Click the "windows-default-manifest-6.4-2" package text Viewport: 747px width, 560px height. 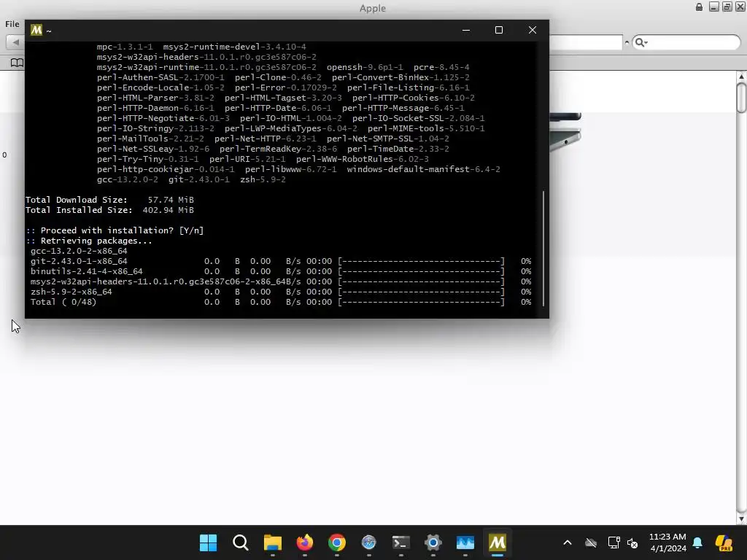coord(424,169)
